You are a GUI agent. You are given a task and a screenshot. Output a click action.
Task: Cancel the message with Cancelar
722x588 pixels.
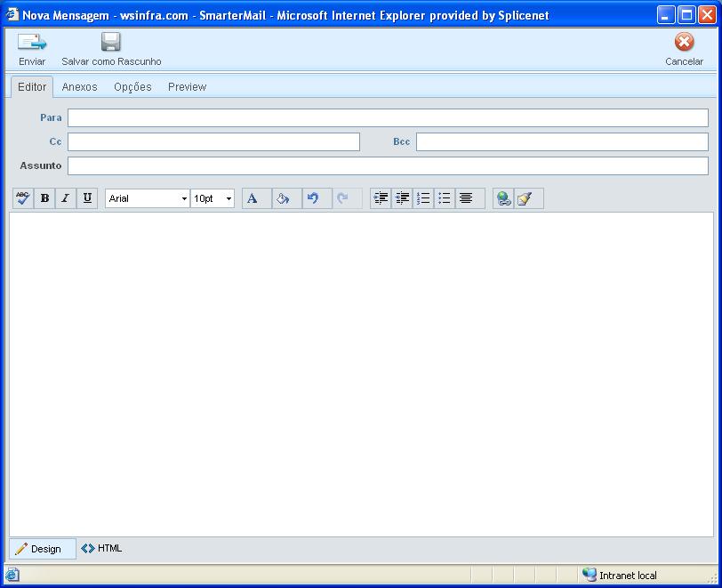(x=684, y=43)
